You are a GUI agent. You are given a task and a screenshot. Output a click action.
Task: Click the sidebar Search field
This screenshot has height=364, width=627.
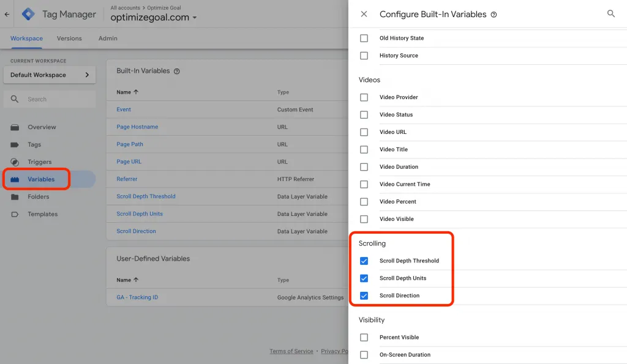(50, 99)
